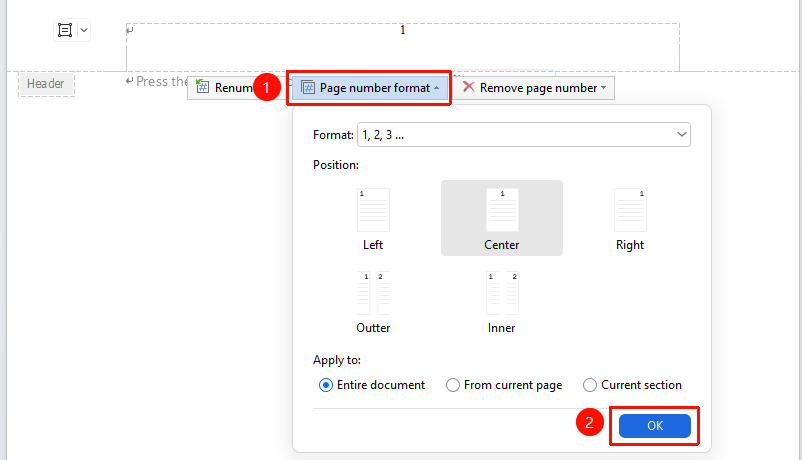This screenshot has width=802, height=460.
Task: Click the page number 1 in the header
Action: coord(403,30)
